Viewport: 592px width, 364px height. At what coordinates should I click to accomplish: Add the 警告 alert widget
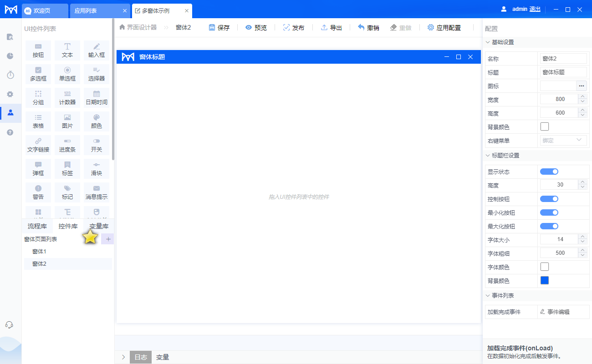pyautogui.click(x=38, y=192)
